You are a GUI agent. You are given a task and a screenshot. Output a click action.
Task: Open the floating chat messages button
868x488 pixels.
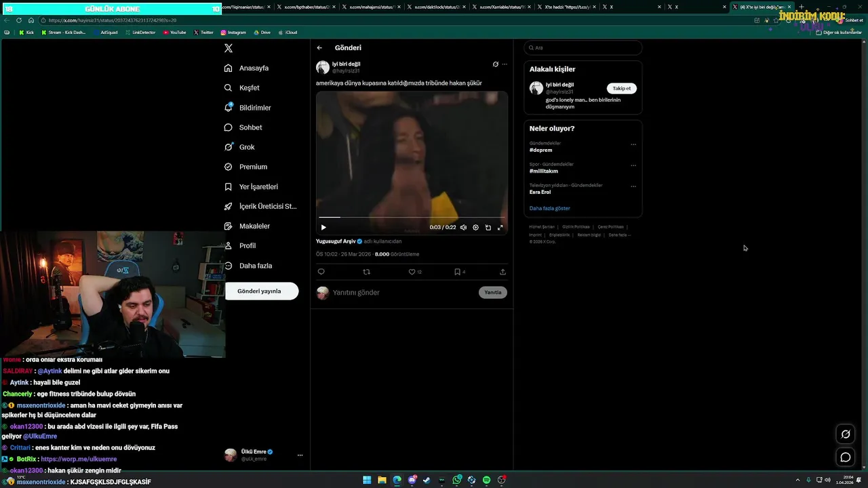click(846, 457)
